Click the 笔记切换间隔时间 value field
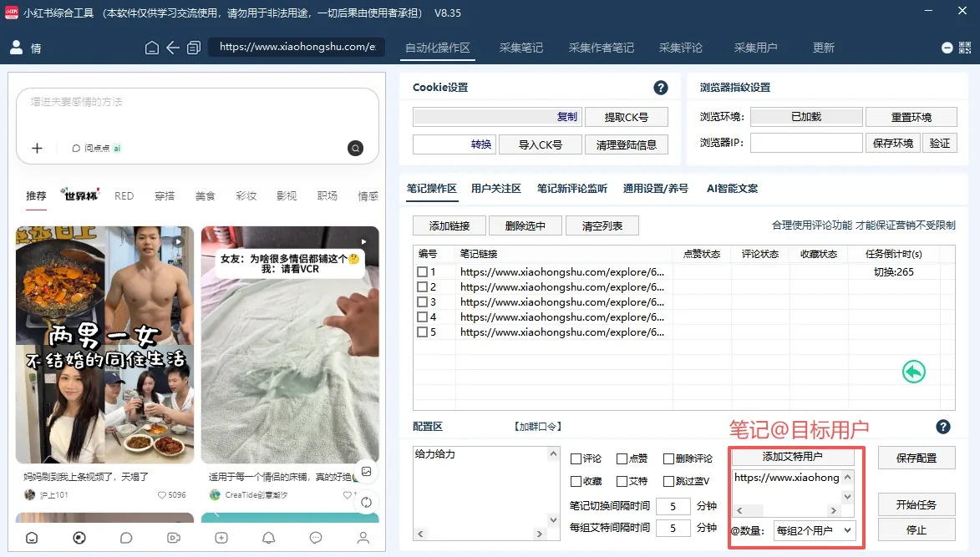This screenshot has height=557, width=980. (673, 506)
